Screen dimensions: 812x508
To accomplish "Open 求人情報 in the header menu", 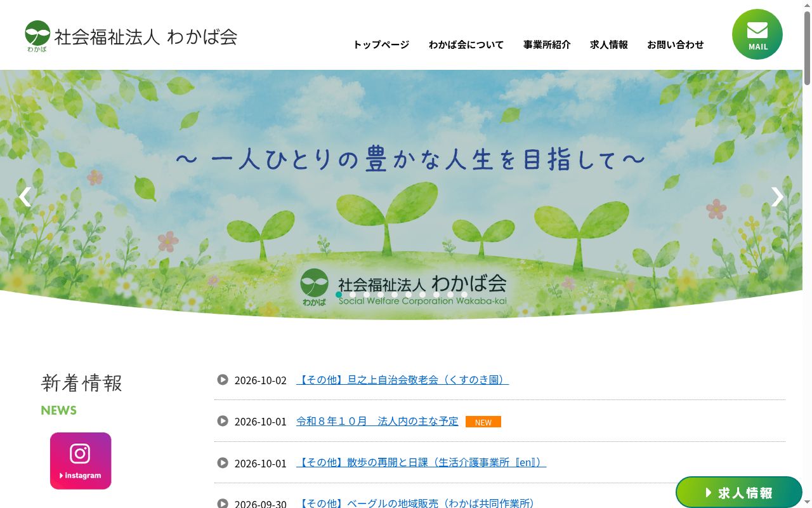I will point(609,44).
